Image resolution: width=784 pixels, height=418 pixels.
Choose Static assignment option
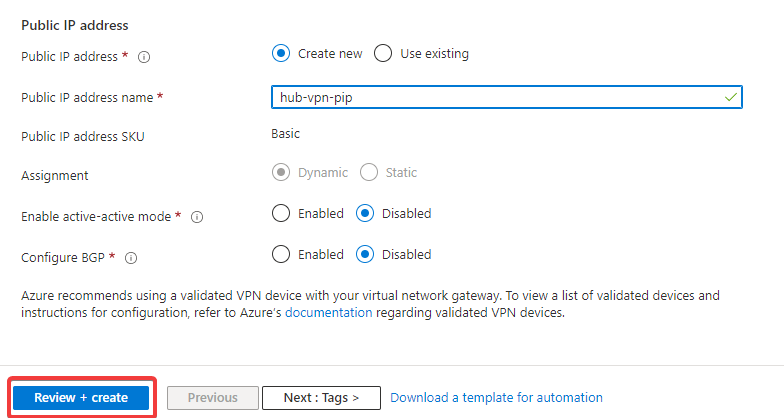369,172
